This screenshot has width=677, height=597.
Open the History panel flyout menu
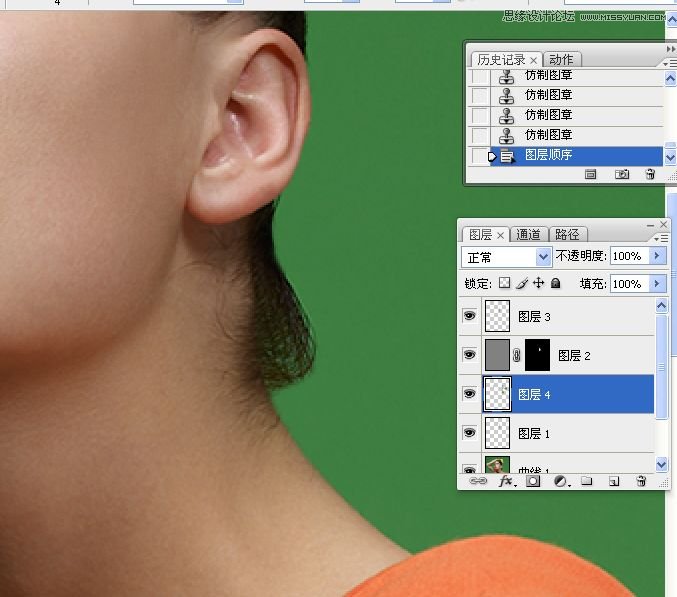[670, 63]
